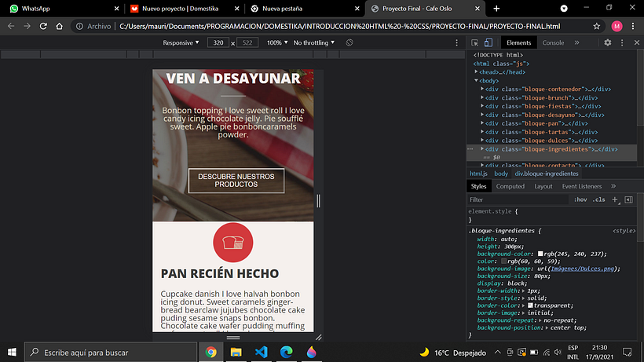Open tab search dropdown in title bar
Screen dimensions: 644x362
[x=564, y=9]
